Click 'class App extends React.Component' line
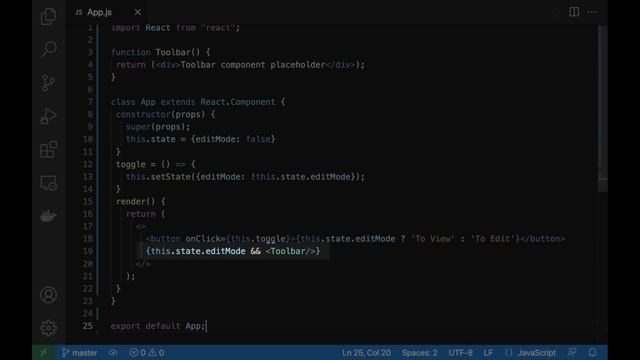 tap(198, 102)
